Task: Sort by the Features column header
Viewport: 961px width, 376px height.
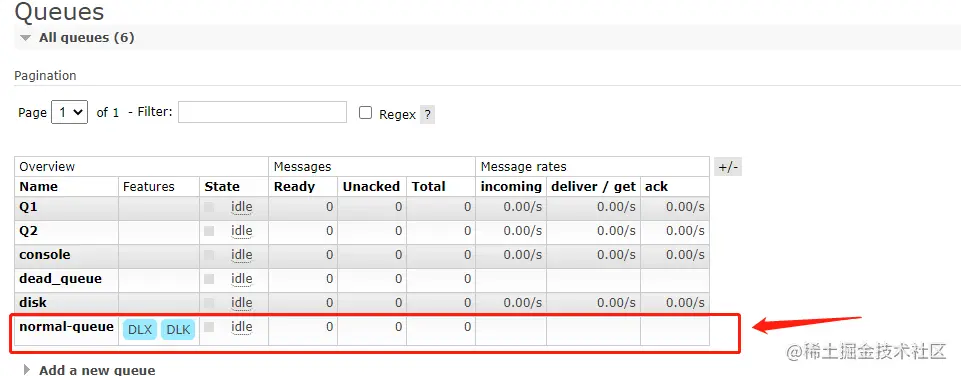Action: [x=148, y=186]
